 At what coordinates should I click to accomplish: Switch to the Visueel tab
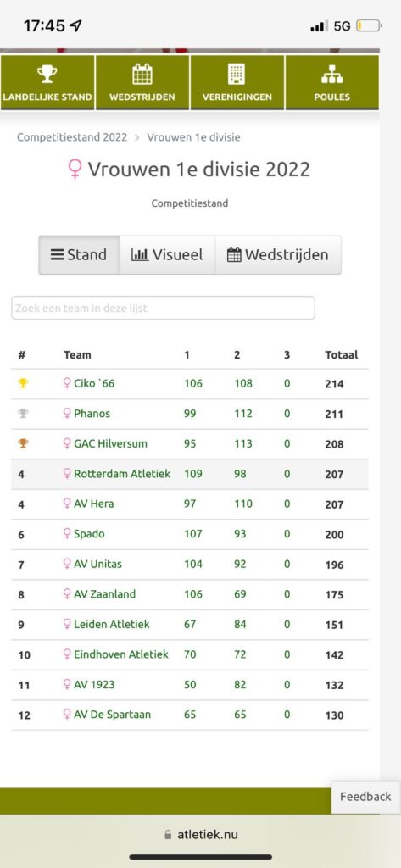[x=167, y=254]
